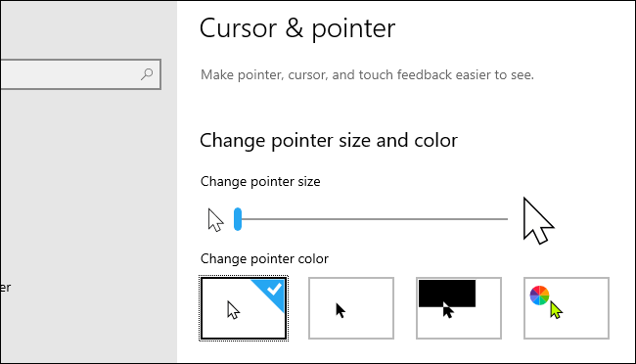This screenshot has height=364, width=636.
Task: Select the custom pointer color option
Action: click(x=567, y=308)
